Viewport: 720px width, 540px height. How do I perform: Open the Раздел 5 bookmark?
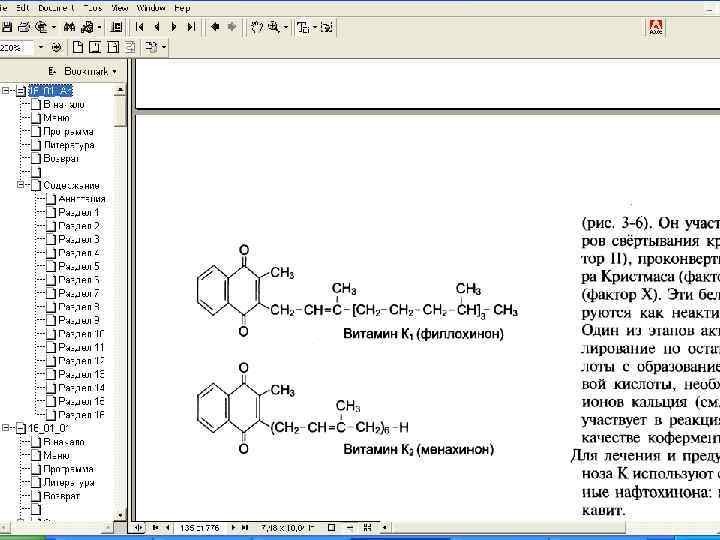click(79, 266)
